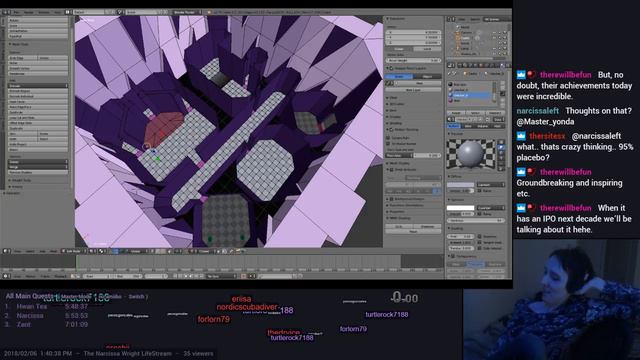640x360 pixels.
Task: Toggle the Motion Tracking checkbox
Action: pos(391,129)
